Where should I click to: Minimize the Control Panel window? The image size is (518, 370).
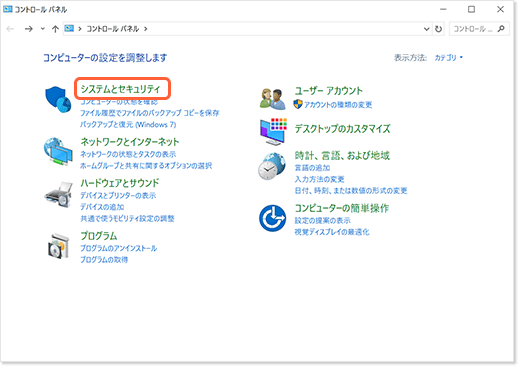(x=443, y=9)
